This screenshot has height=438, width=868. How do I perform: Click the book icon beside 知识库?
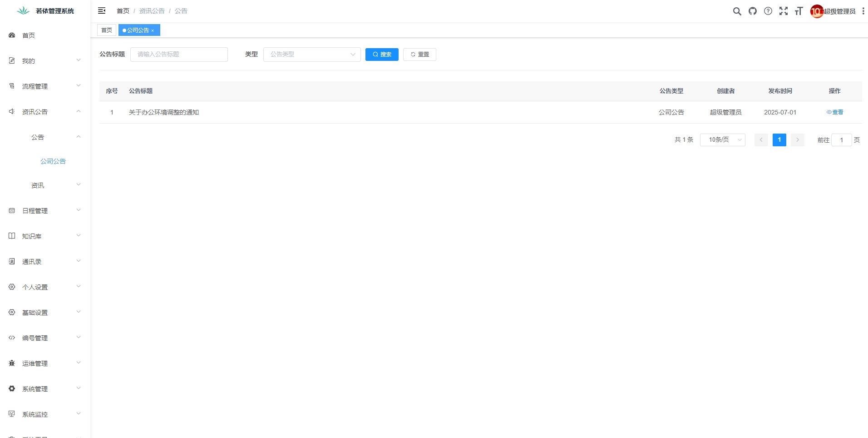(x=12, y=236)
